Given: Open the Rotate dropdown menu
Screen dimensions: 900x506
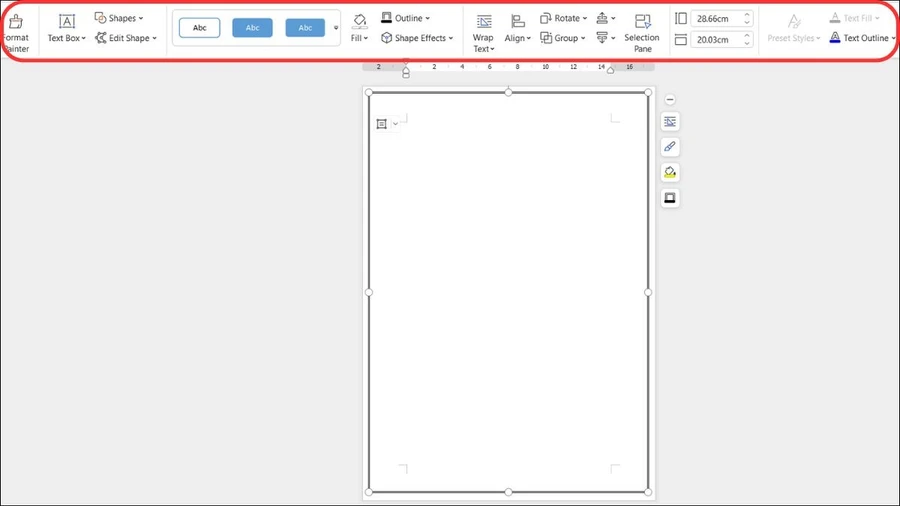Looking at the screenshot, I should (x=563, y=18).
